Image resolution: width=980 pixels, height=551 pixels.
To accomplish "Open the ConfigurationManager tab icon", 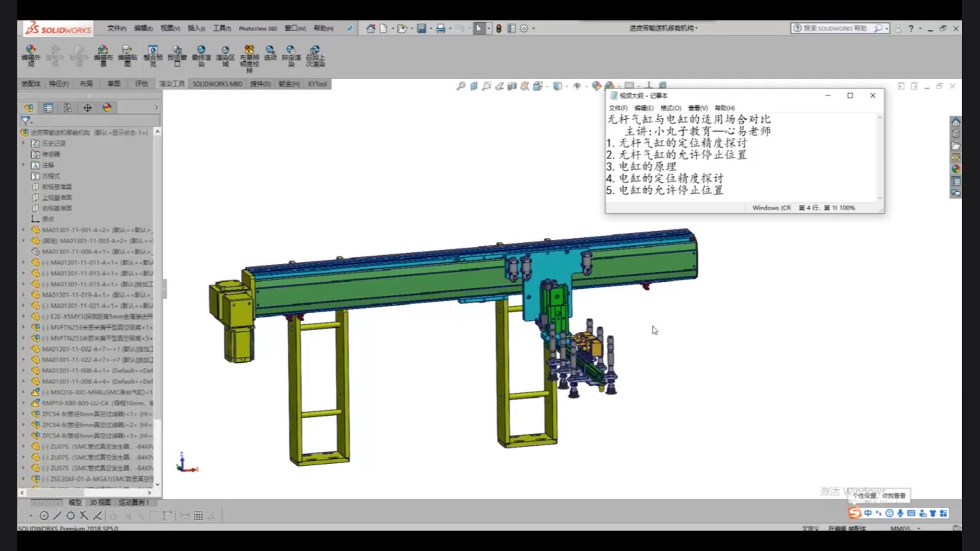I will [67, 108].
